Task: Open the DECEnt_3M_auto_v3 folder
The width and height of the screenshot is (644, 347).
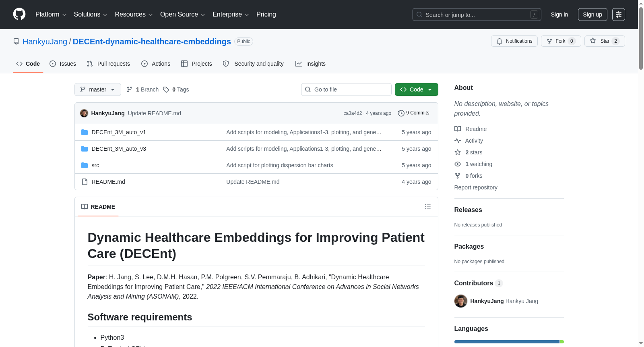Action: [x=119, y=149]
